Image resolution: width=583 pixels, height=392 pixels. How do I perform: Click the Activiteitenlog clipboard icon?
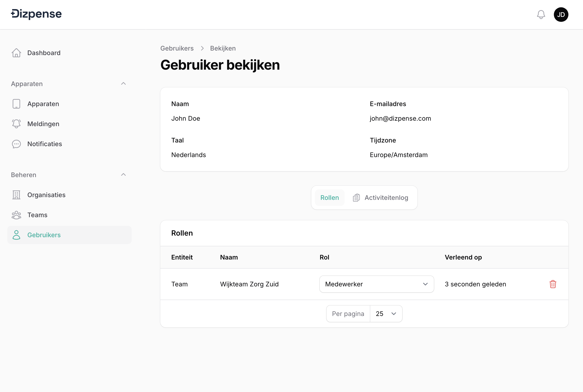(x=357, y=198)
